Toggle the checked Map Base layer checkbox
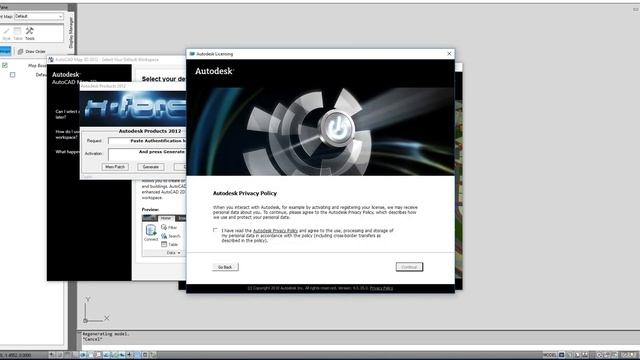The image size is (640, 360). click(x=4, y=65)
